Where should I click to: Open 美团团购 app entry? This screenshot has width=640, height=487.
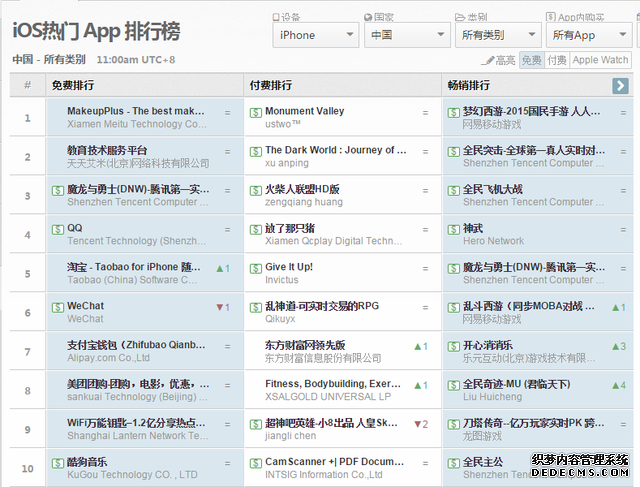pos(138,384)
